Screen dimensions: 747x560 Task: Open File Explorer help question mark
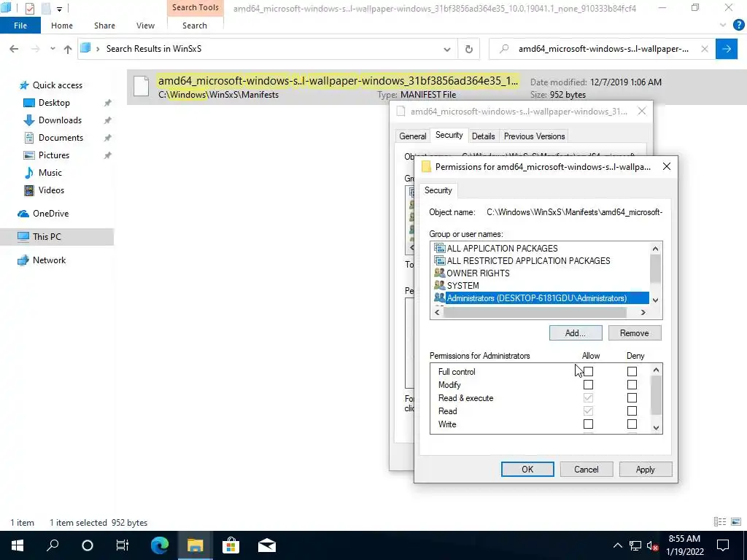coord(738,26)
